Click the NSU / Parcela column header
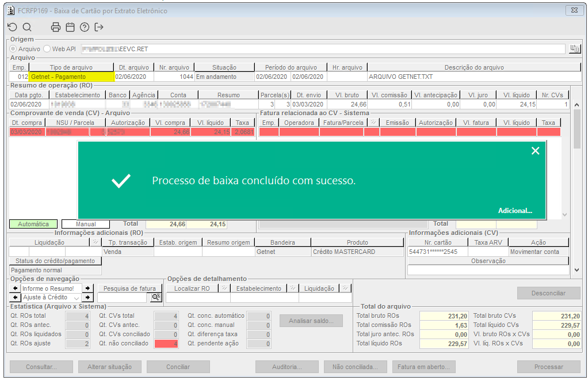This screenshot has width=588, height=380. pyautogui.click(x=75, y=123)
